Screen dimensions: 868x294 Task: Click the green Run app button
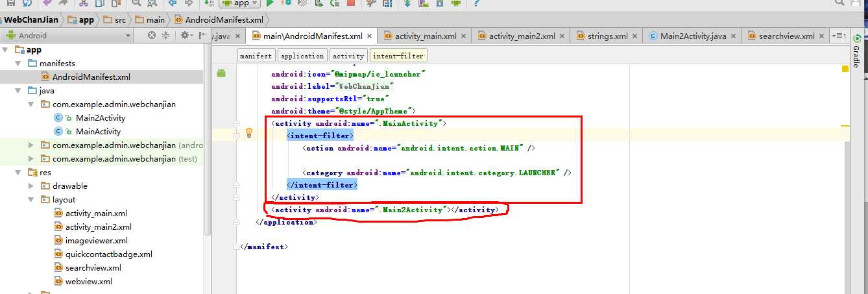pyautogui.click(x=270, y=3)
